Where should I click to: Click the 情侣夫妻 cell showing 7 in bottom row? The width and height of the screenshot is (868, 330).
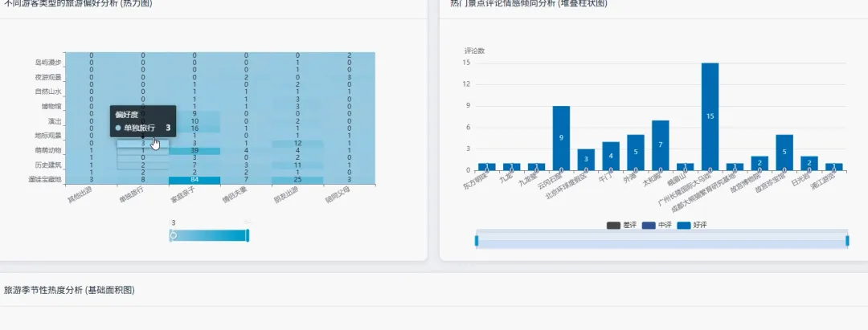pyautogui.click(x=247, y=180)
